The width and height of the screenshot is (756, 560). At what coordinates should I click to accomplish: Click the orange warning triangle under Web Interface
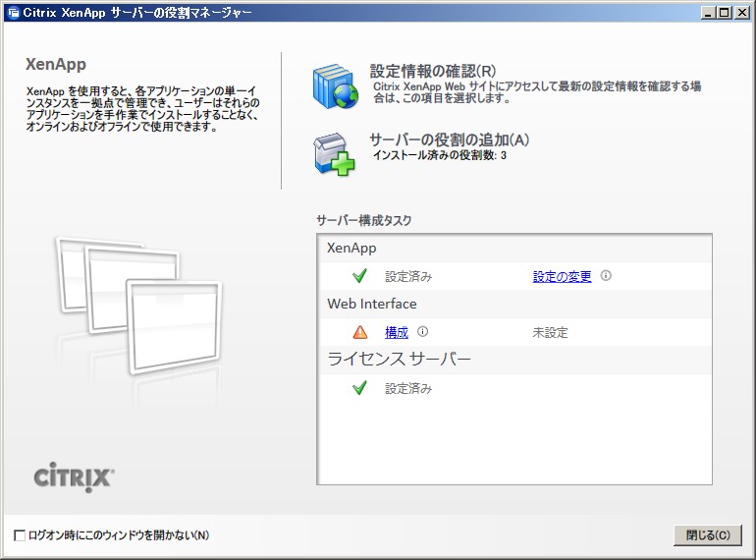pos(360,332)
